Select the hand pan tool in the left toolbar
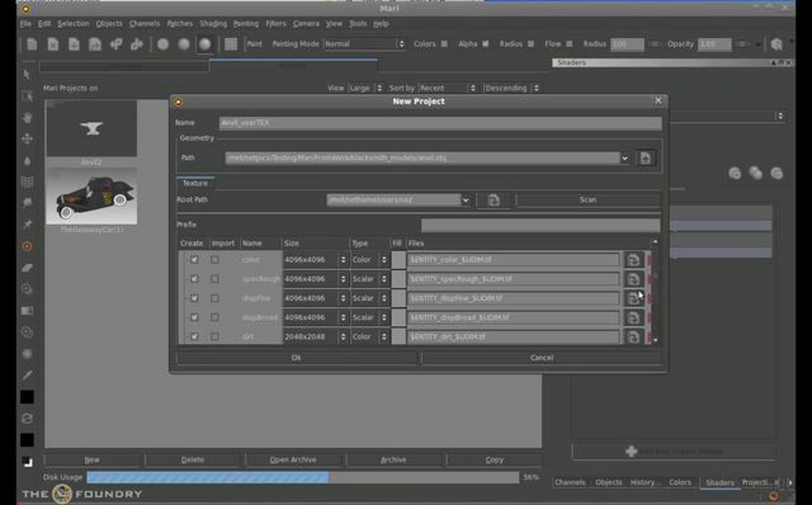The image size is (812, 505). pos(27,118)
